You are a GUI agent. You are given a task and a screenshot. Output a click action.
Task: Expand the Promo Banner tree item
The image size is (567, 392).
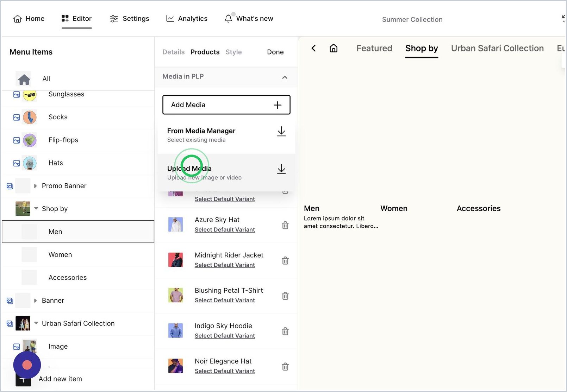tap(35, 186)
